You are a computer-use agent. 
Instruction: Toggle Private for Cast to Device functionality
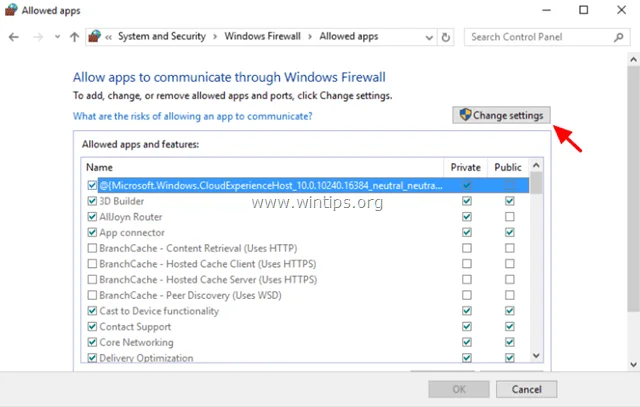[x=467, y=311]
